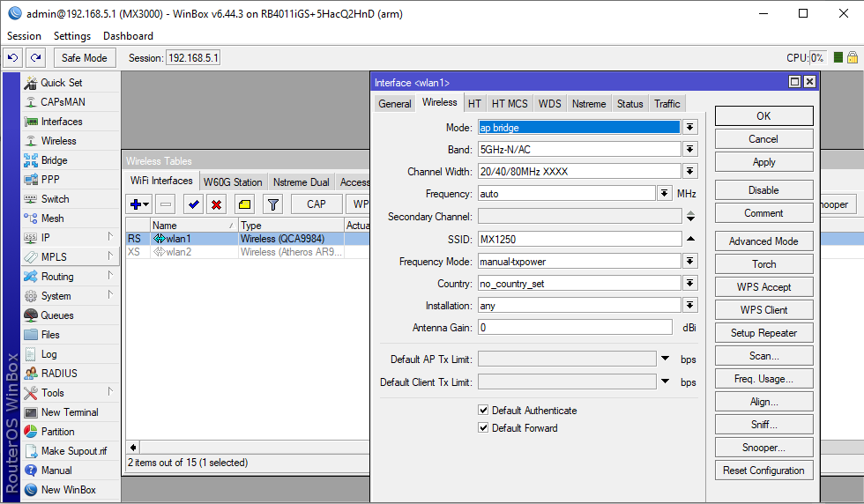
Task: Select the wlan2 interface row
Action: coord(248,252)
